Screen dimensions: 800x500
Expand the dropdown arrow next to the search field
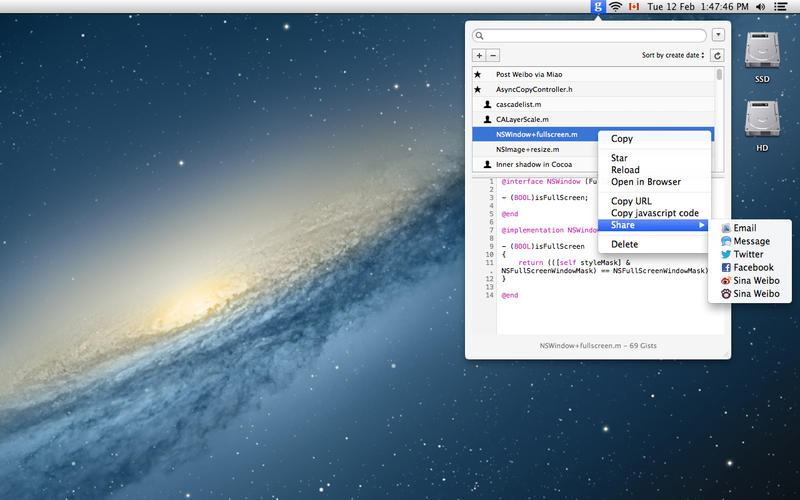click(718, 35)
